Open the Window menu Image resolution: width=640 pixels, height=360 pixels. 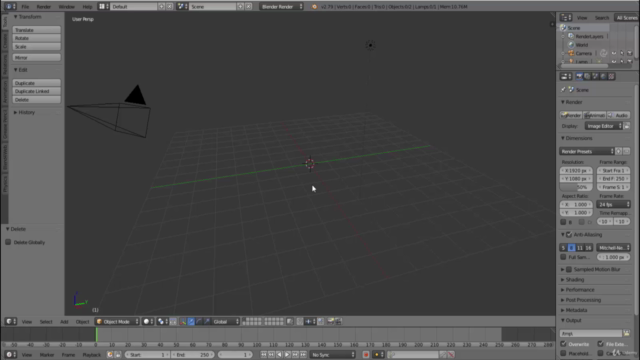(x=67, y=7)
